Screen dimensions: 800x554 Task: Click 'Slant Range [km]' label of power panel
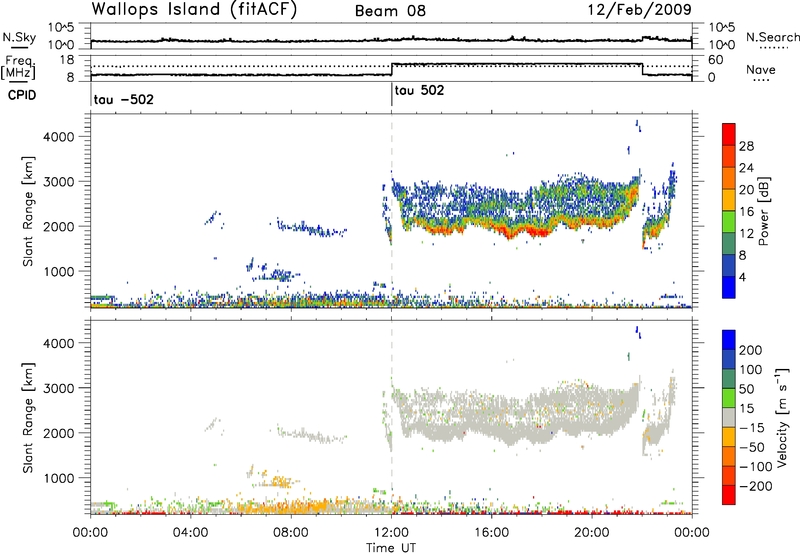pos(28,211)
